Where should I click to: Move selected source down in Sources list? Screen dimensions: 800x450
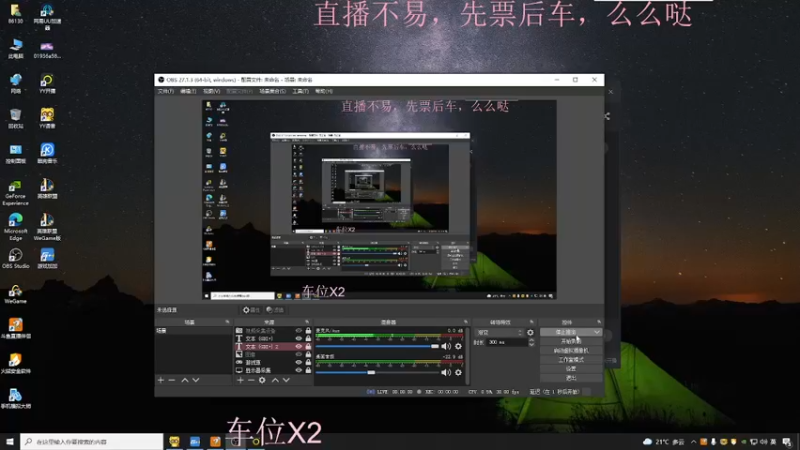[x=286, y=380]
